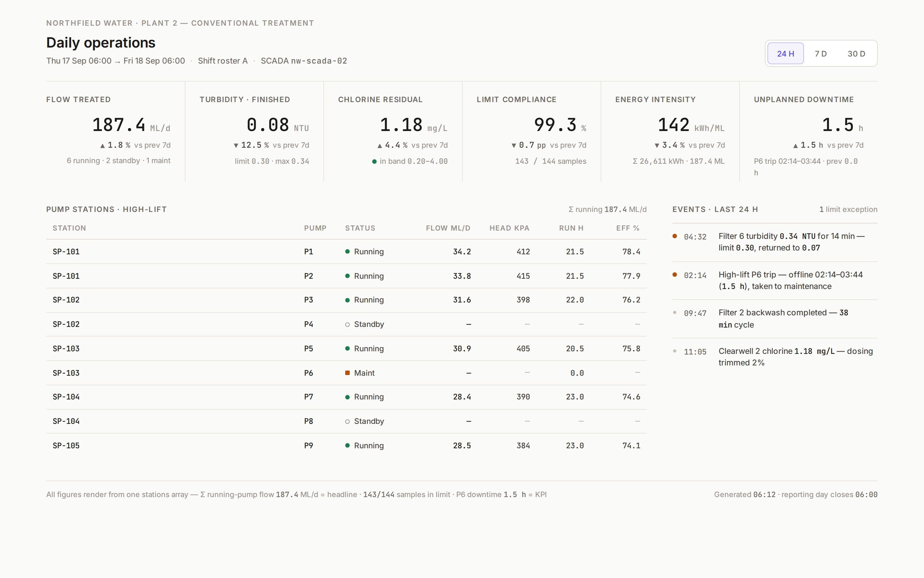Screen dimensions: 924x578
Task: Click the hollow Standby circle for pump P4
Action: [347, 325]
